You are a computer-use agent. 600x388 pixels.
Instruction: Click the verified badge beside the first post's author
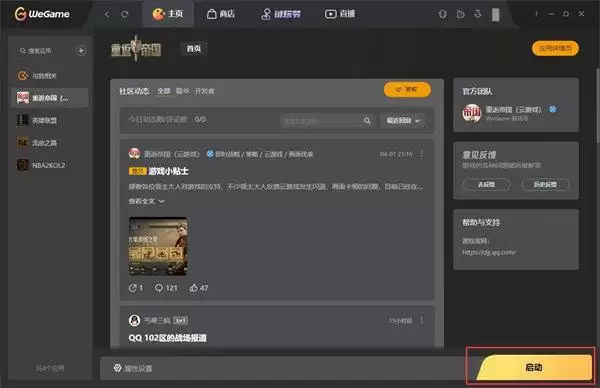pyautogui.click(x=210, y=154)
